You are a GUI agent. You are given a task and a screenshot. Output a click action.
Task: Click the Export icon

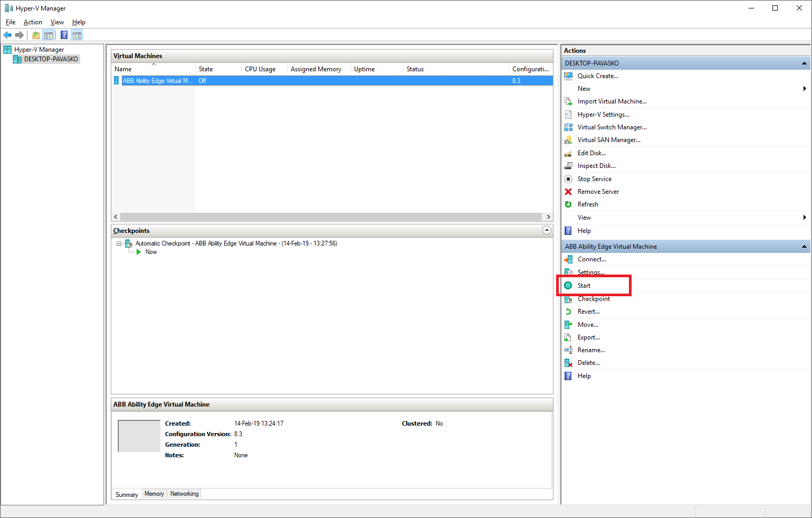tap(568, 337)
